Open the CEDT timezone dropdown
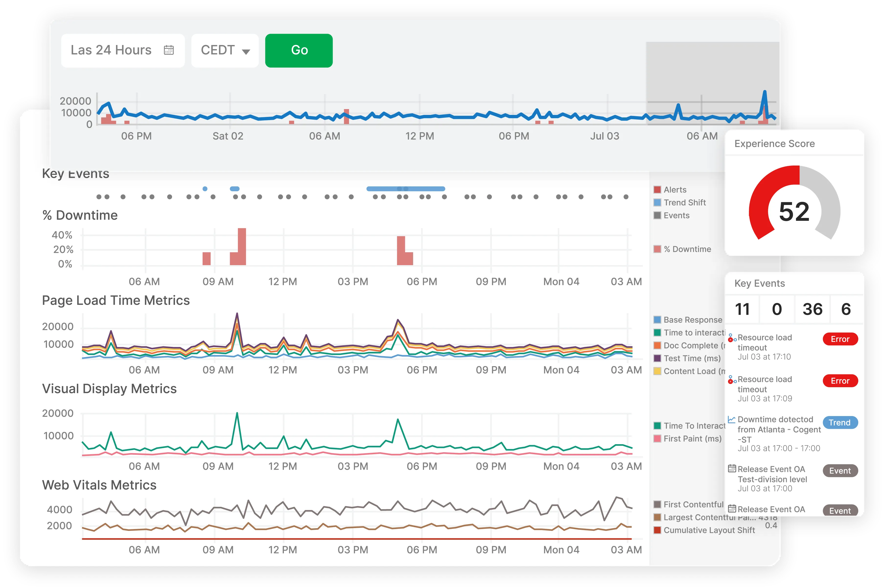The image size is (882, 588). click(x=224, y=50)
